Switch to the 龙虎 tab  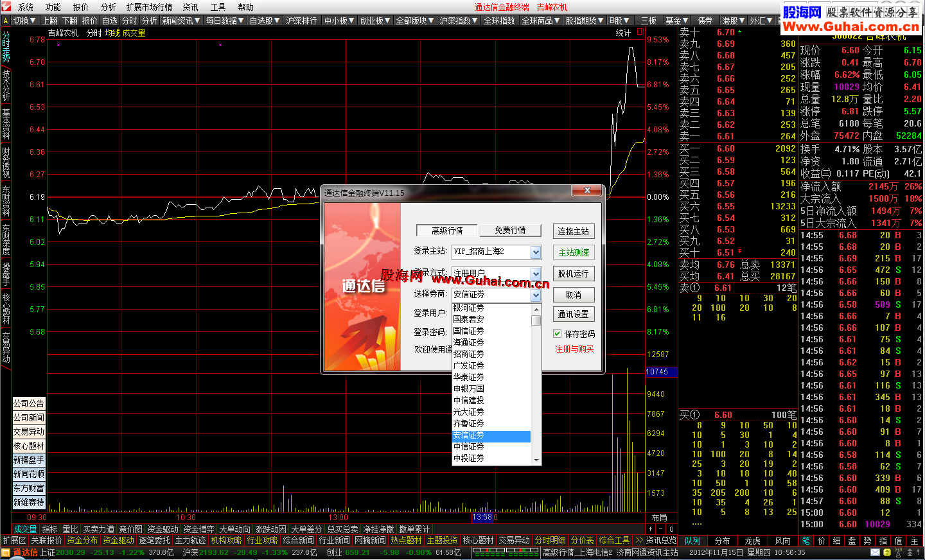click(x=753, y=541)
